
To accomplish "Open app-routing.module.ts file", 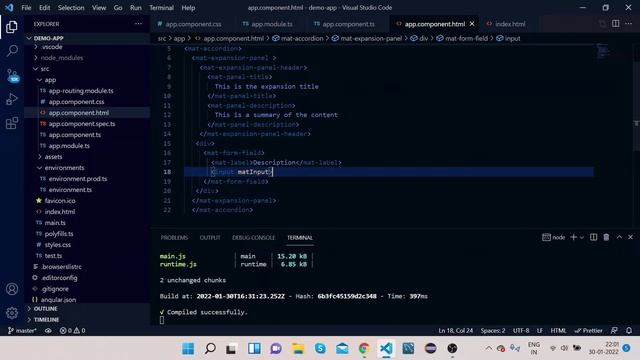I will tap(88, 91).
